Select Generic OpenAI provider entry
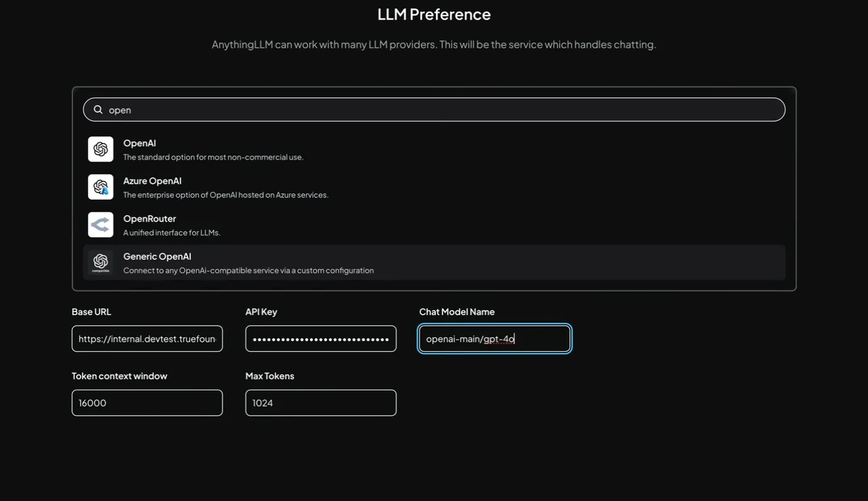Screen dimensions: 868x501 434,262
